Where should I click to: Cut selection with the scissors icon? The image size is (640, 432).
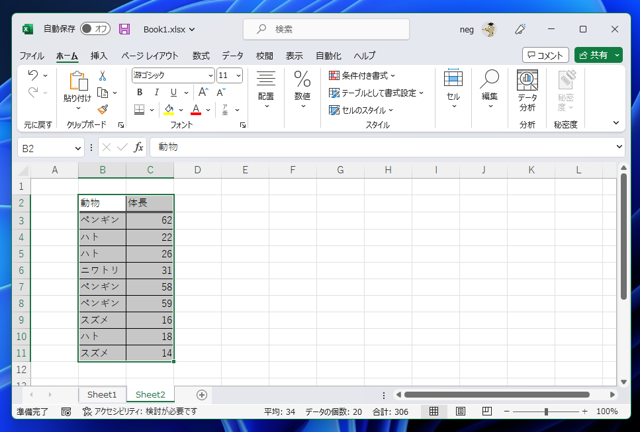click(x=102, y=76)
